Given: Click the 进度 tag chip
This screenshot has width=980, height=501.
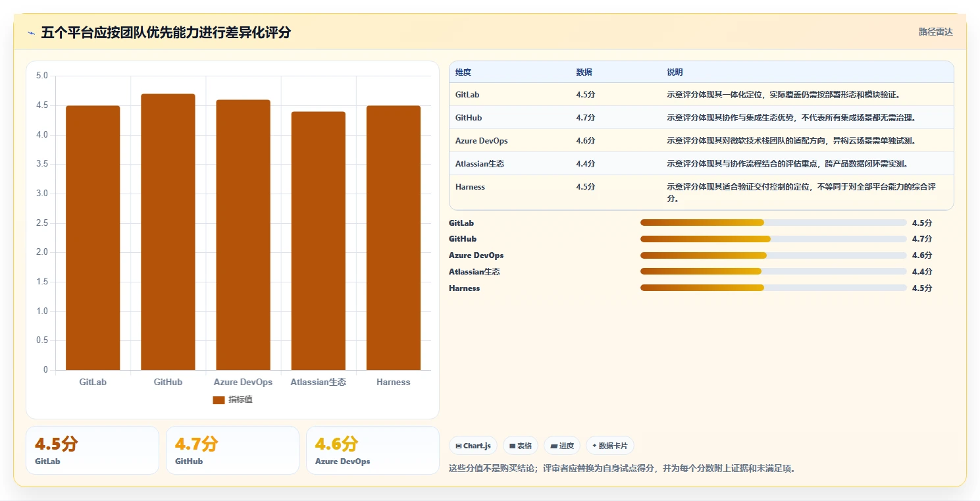Looking at the screenshot, I should (562, 446).
